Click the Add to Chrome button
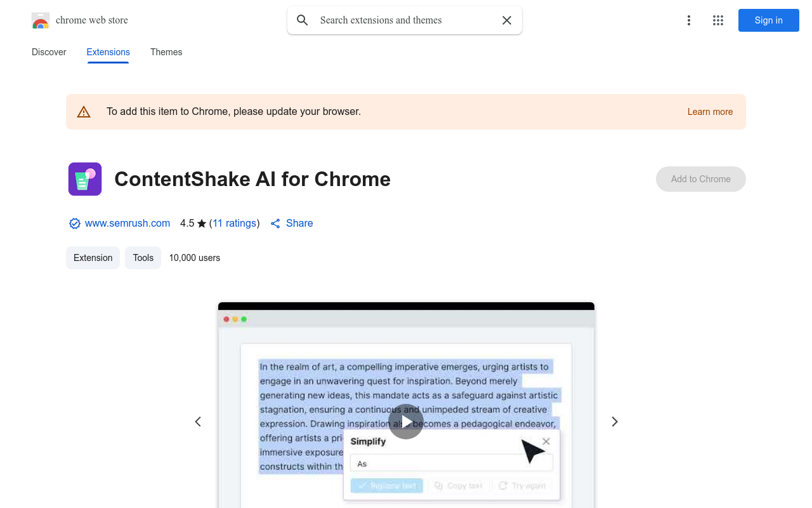Screen dimensions: 812x508 [701, 179]
